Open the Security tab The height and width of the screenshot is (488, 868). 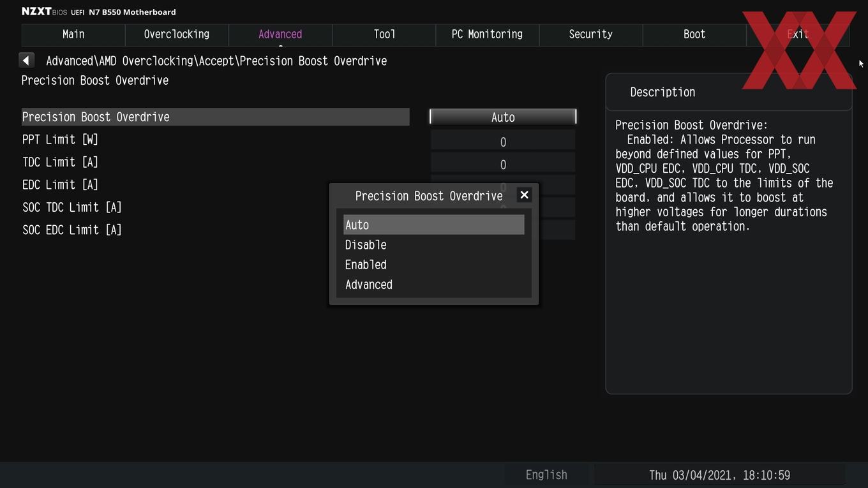(x=591, y=34)
